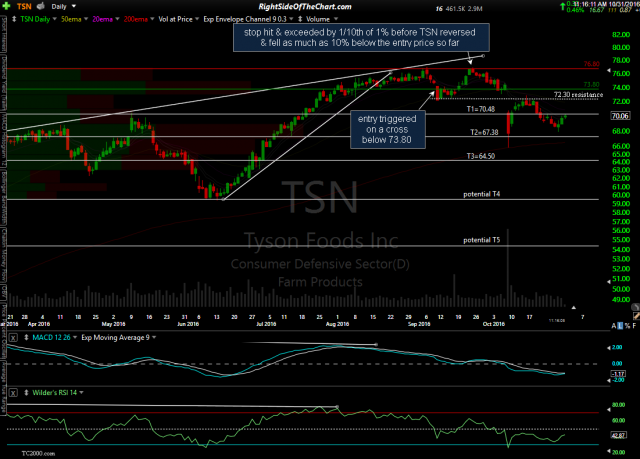The image size is (640, 459).
Task: Click the 70.06 current price marker
Action: click(x=618, y=116)
